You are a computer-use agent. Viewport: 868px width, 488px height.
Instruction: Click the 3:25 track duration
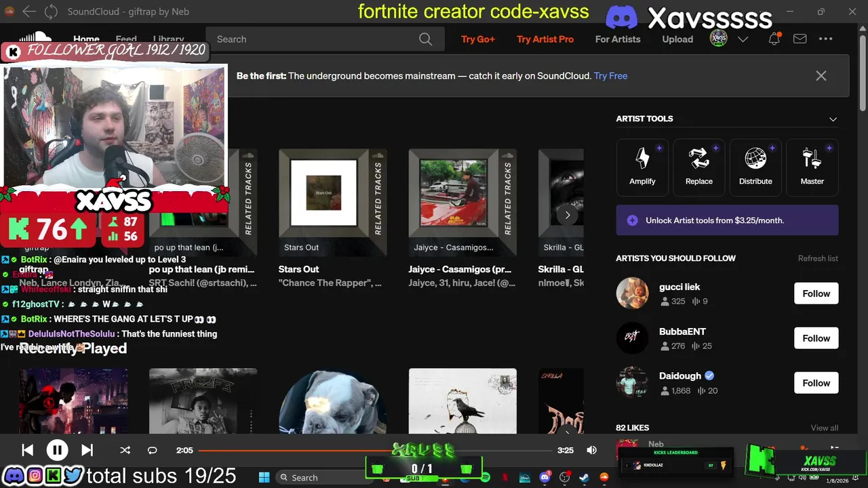click(565, 450)
